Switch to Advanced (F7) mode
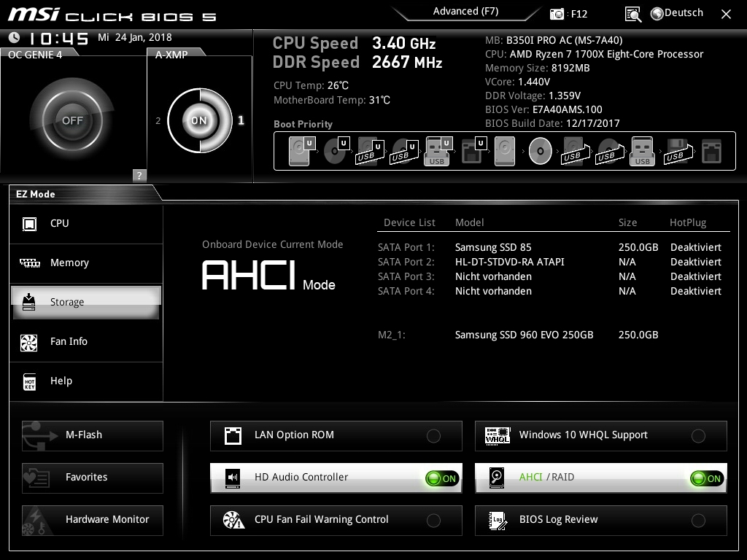 466,12
